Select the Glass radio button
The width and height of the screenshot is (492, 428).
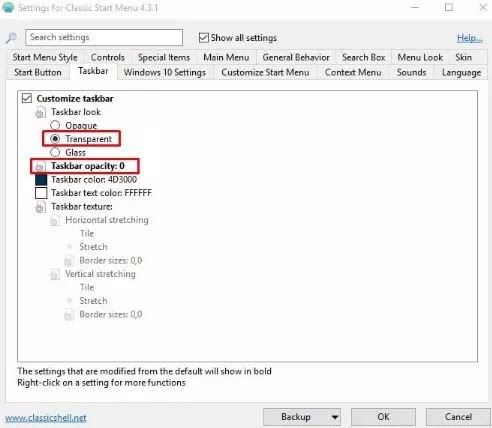pos(55,152)
